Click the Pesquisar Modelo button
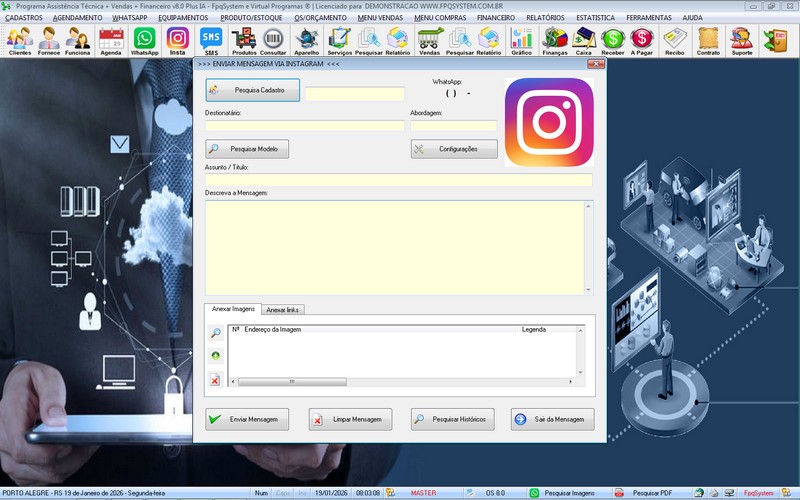 pos(248,149)
